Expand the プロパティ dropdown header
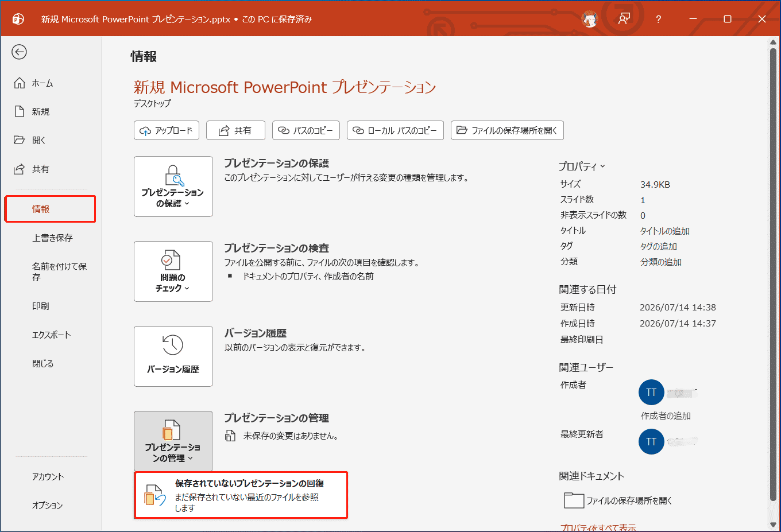The width and height of the screenshot is (781, 532). coord(582,166)
